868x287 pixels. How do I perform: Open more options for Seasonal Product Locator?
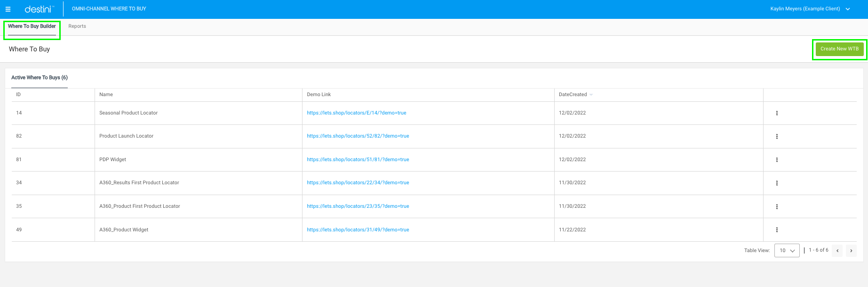click(777, 113)
